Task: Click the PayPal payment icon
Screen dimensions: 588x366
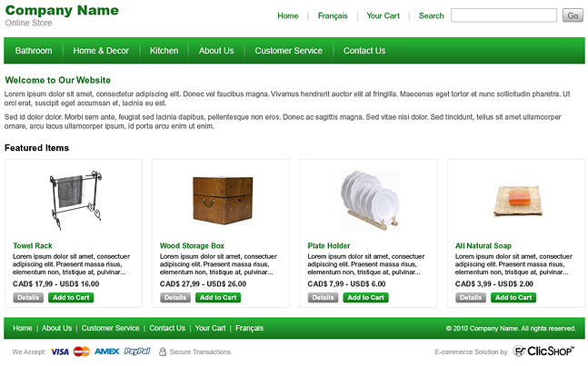Action: (137, 351)
